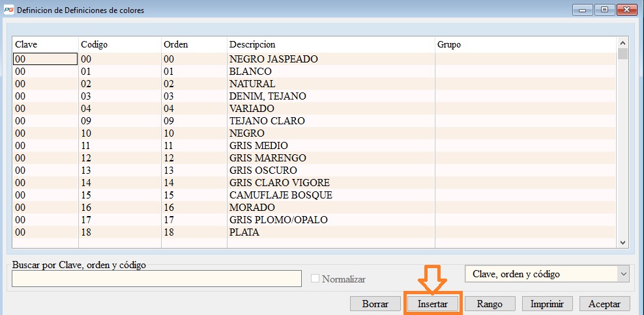Select the NATURAL row
The height and width of the screenshot is (315, 644).
coord(314,84)
